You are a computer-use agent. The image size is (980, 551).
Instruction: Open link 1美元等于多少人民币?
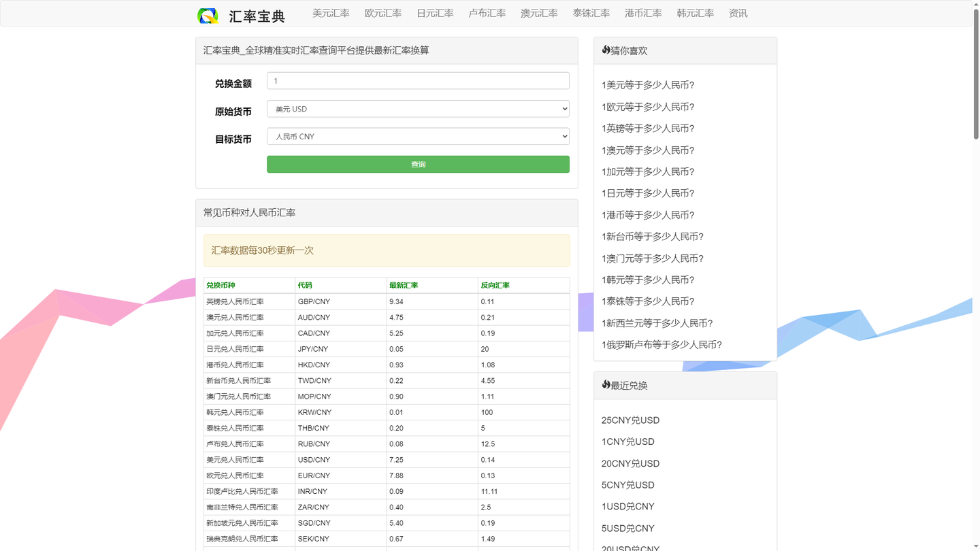(648, 85)
